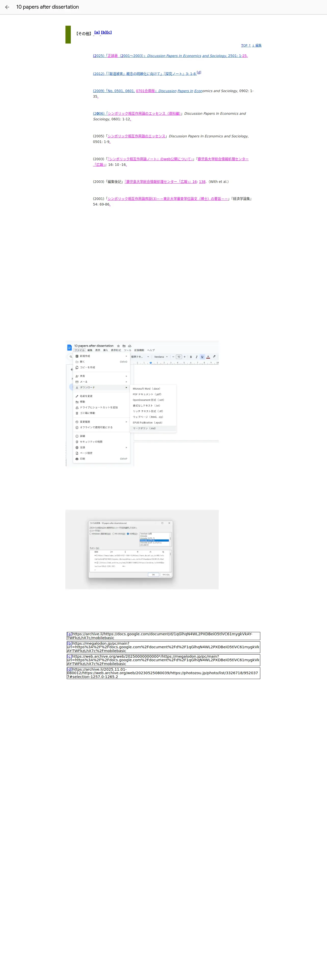Open the 『シンボリック相互作用論ノート』のweb公開について link
The height and width of the screenshot is (980, 327).
click(150, 159)
